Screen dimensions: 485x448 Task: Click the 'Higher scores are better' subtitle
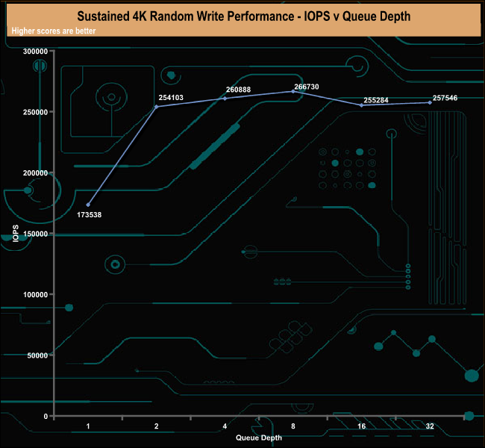[x=54, y=31]
